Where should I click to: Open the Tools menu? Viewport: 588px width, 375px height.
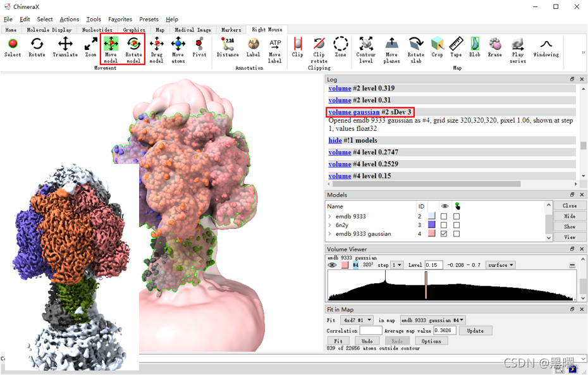94,19
